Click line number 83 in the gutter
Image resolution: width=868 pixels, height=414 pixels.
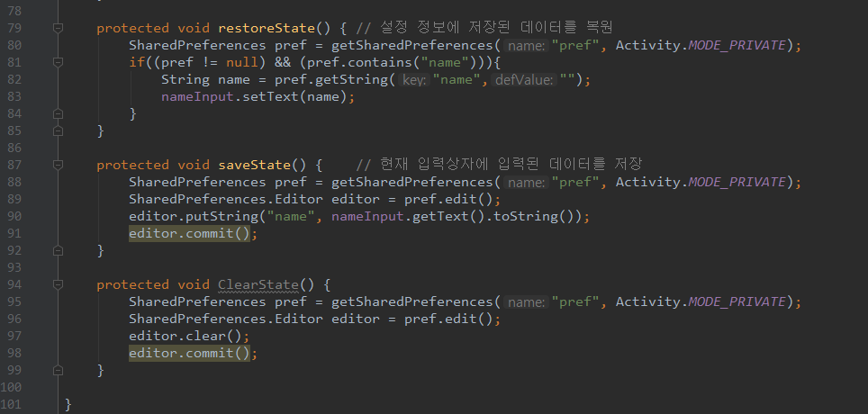14,96
